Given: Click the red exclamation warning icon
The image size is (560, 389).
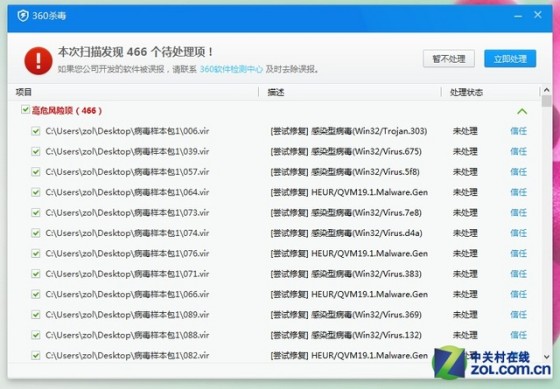Looking at the screenshot, I should click(x=38, y=61).
